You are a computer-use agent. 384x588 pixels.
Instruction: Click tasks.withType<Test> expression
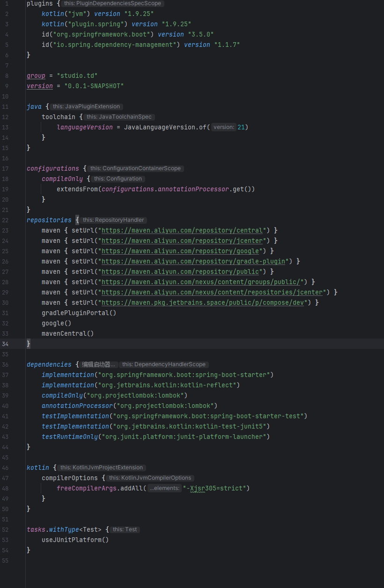point(64,529)
